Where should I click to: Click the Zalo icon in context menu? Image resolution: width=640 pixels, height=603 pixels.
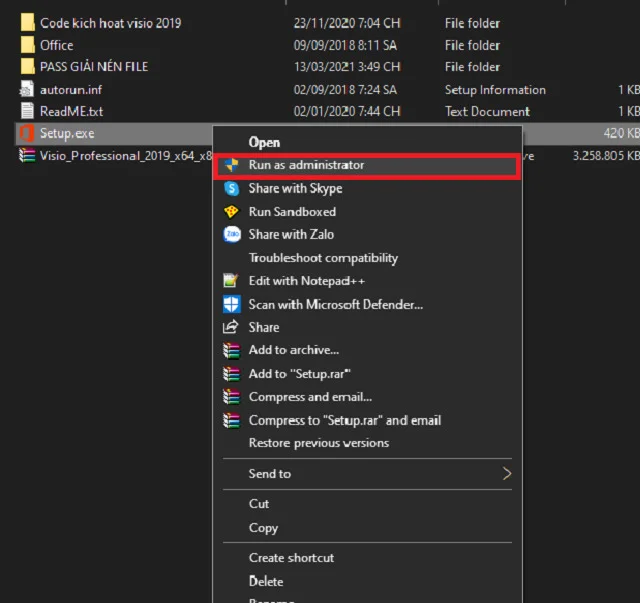point(231,234)
